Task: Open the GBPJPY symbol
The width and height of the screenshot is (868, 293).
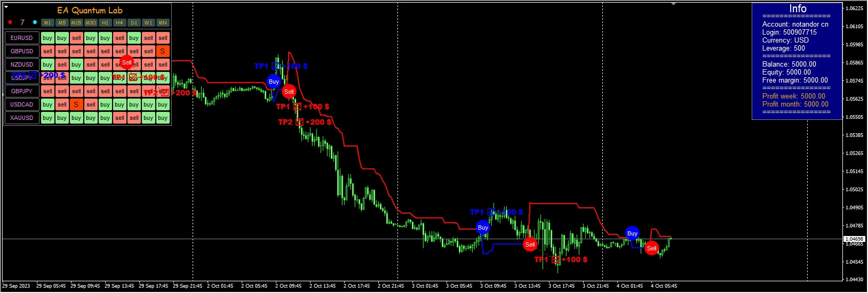Action: pos(22,91)
